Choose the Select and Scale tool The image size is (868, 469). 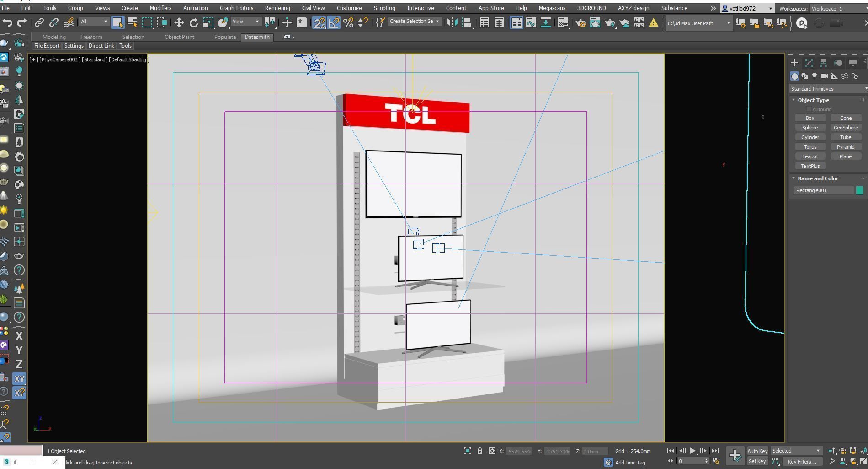point(208,22)
